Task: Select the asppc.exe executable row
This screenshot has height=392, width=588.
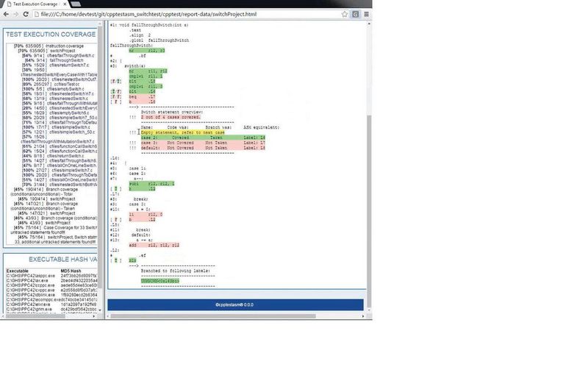Action: click(51, 276)
